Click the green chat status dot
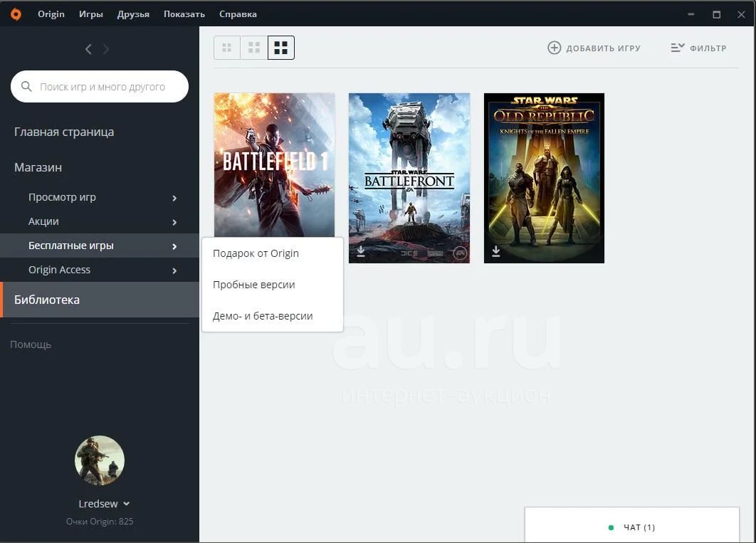Screen dimensions: 756x543 point(611,527)
